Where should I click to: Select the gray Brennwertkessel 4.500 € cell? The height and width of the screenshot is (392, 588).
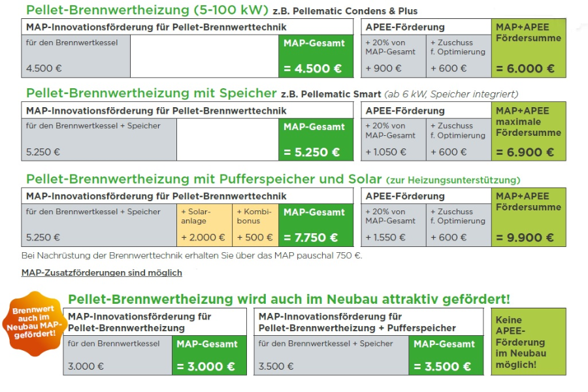point(76,56)
